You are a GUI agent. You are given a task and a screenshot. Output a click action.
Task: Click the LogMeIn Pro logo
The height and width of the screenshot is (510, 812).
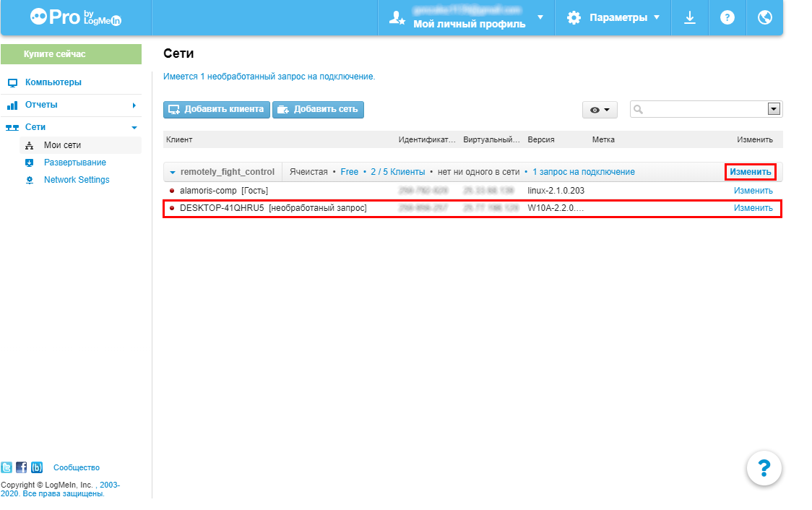pyautogui.click(x=76, y=17)
